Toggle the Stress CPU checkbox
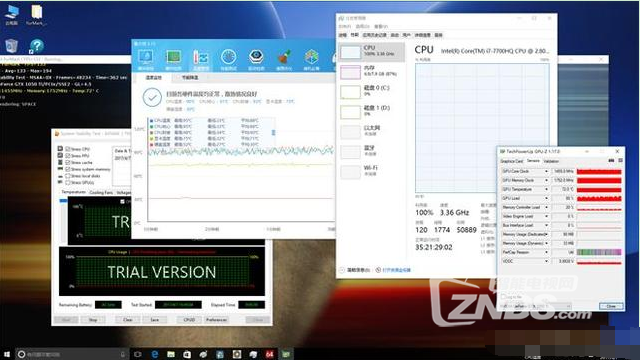640x360 pixels. tap(68, 149)
